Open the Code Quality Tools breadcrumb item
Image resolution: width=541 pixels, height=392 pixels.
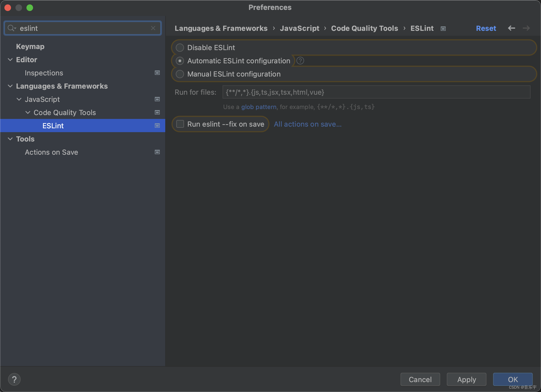pos(364,28)
